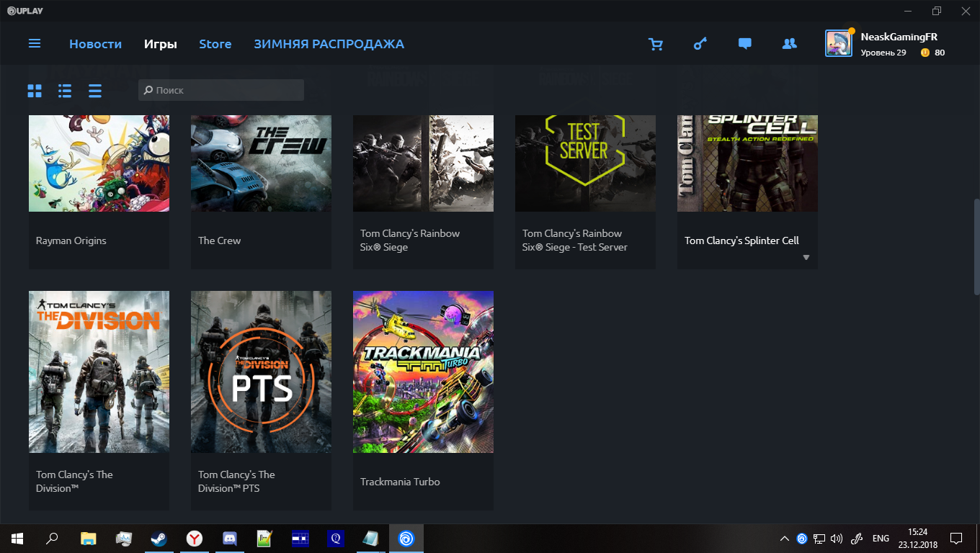Switch the ENG input language
980x553 pixels.
click(881, 539)
